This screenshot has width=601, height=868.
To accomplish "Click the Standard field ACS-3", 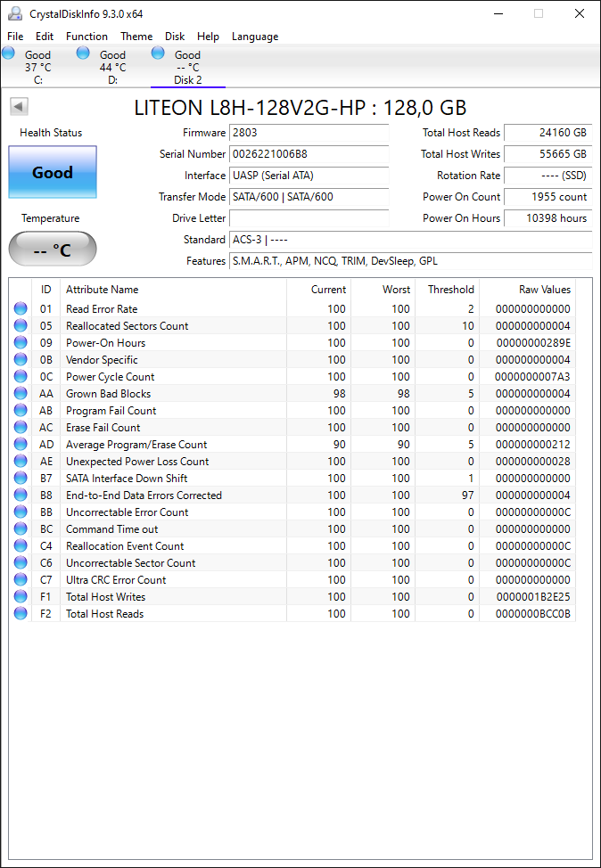I will pyautogui.click(x=410, y=240).
